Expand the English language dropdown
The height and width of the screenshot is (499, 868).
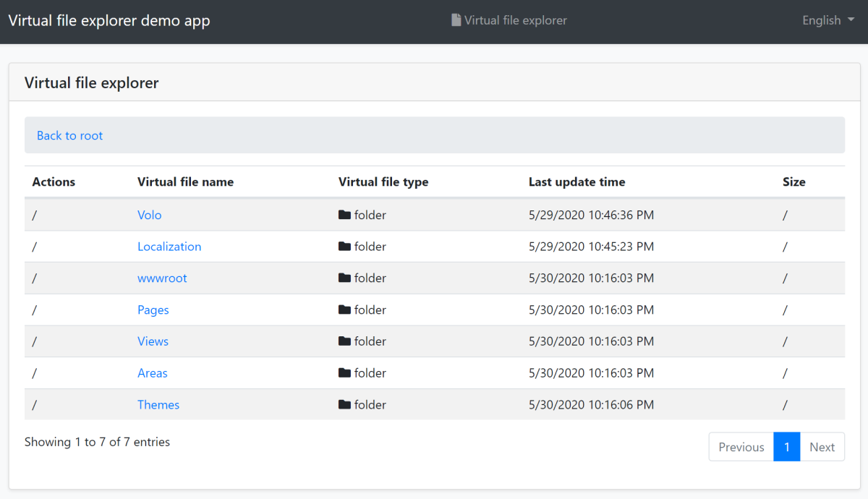click(827, 20)
